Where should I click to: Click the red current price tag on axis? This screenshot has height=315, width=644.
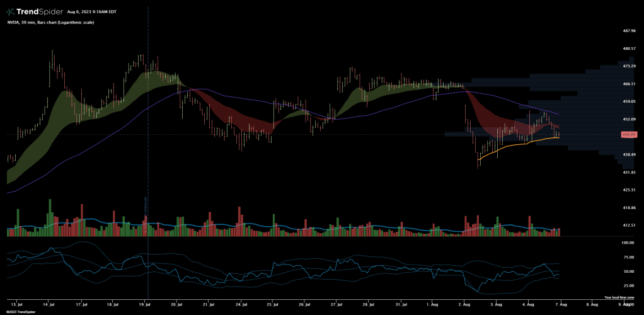(630, 134)
